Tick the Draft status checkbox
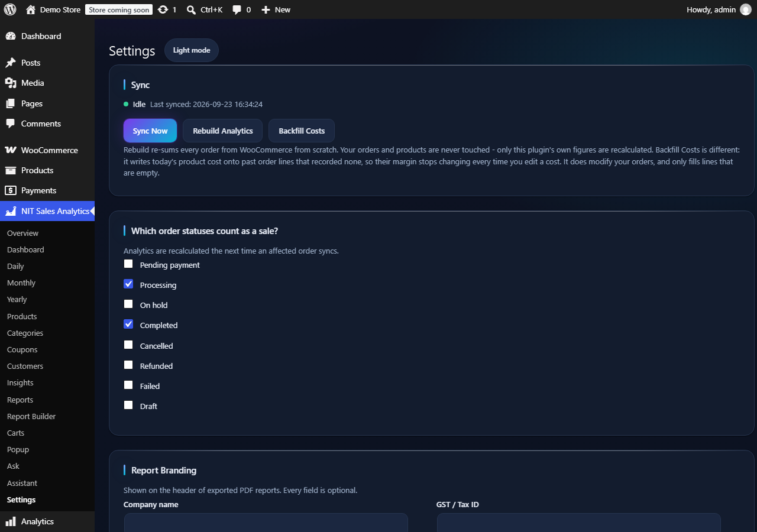The image size is (757, 532). [128, 406]
